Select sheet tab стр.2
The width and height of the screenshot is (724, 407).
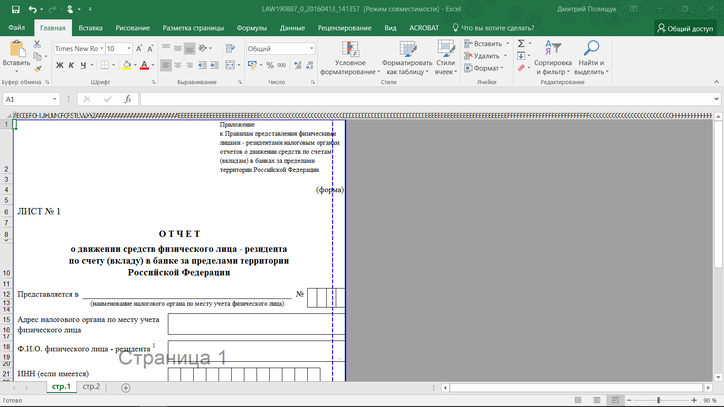(91, 387)
